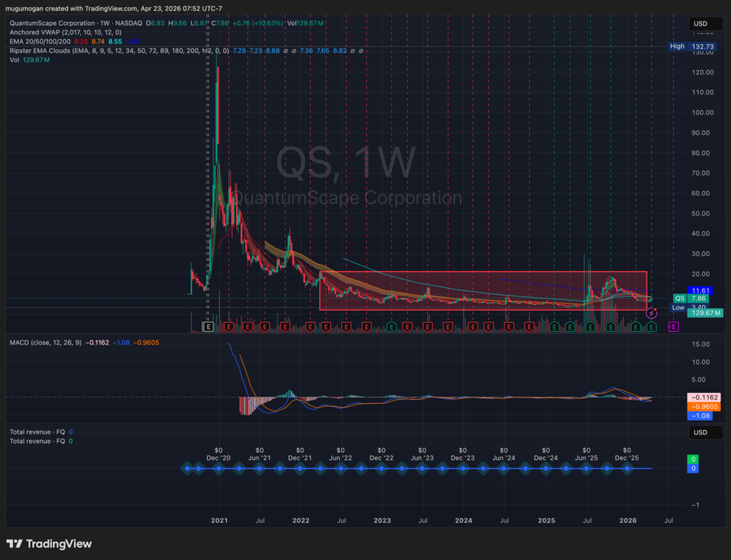
Task: Click the Jun '24 revenue diamond marker
Action: (x=505, y=469)
